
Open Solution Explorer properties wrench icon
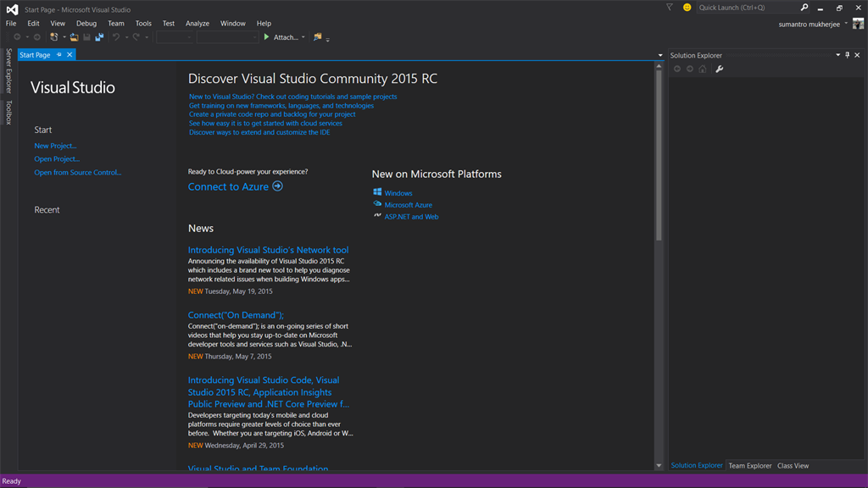pos(720,69)
